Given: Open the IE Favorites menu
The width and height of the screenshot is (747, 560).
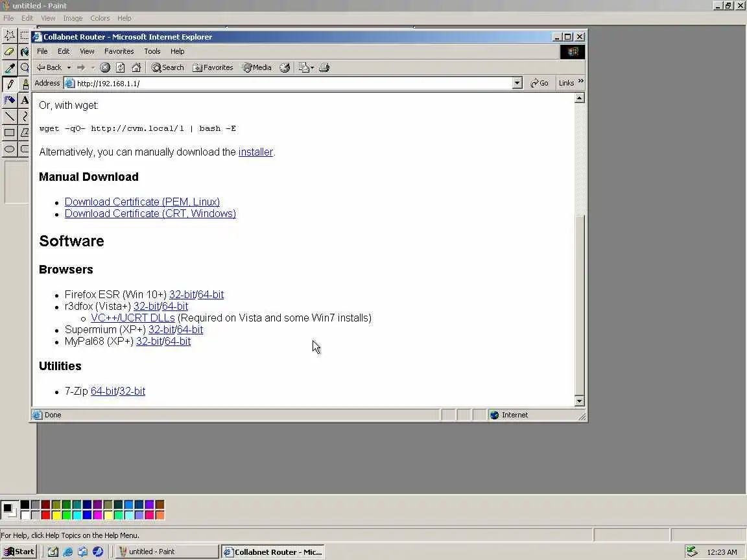Looking at the screenshot, I should click(119, 51).
